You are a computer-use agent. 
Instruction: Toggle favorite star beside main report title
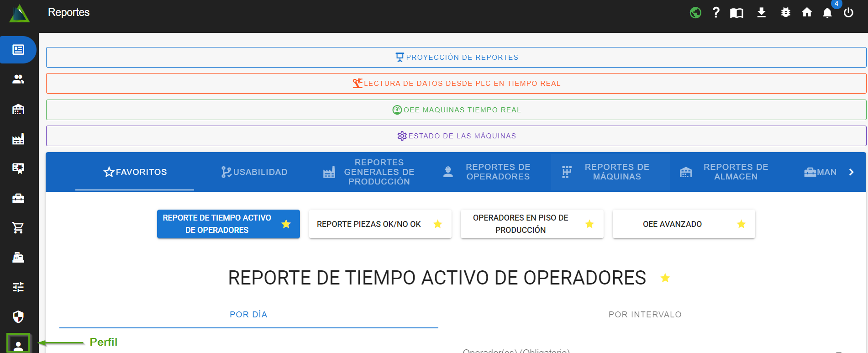(x=665, y=278)
